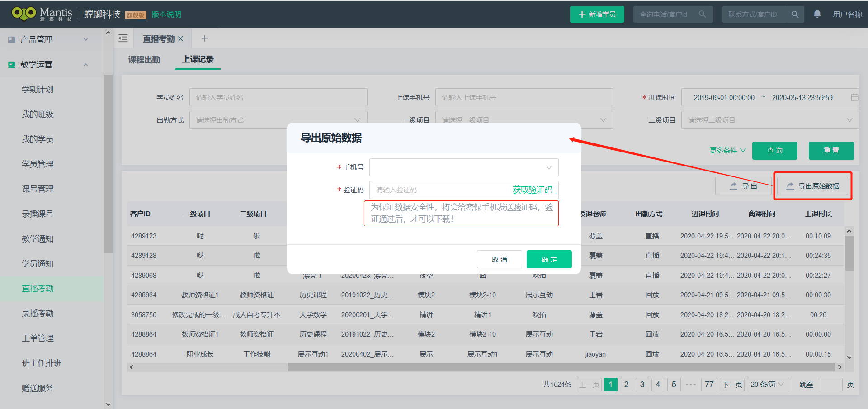Click 查询 button

point(775,151)
